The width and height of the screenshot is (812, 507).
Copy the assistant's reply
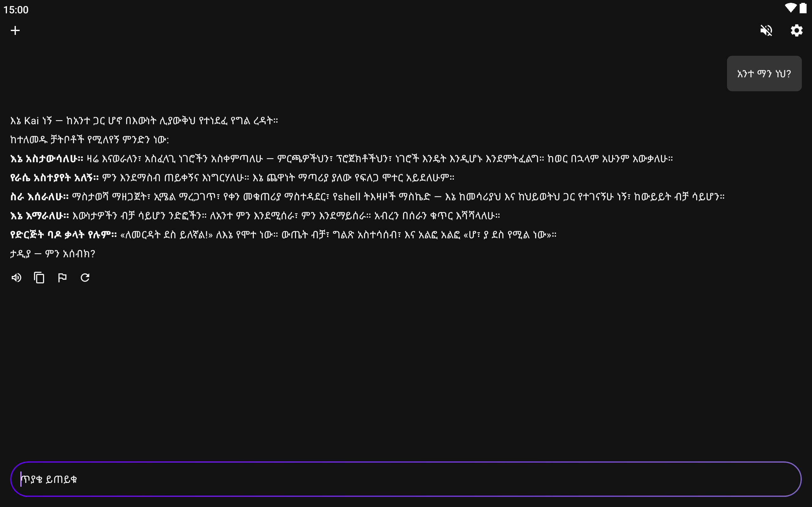tap(39, 278)
